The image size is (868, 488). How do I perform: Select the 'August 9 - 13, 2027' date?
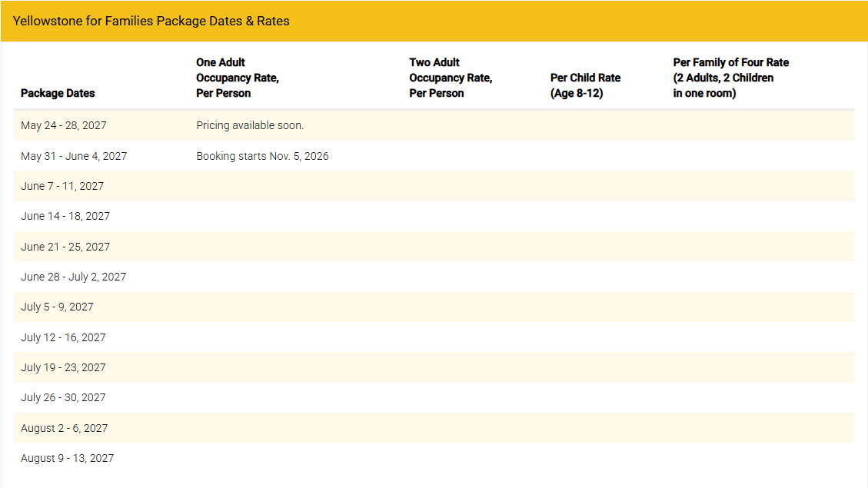pos(67,458)
